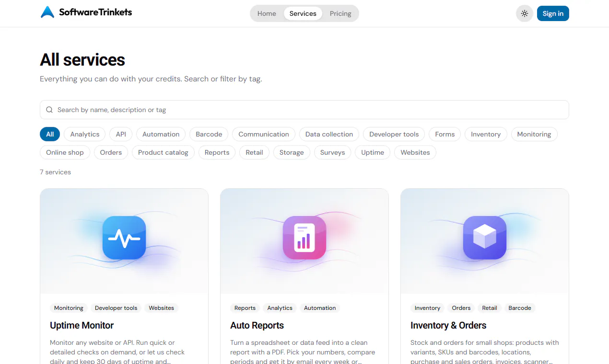
Task: Filter by the Communication tag
Action: pyautogui.click(x=264, y=134)
